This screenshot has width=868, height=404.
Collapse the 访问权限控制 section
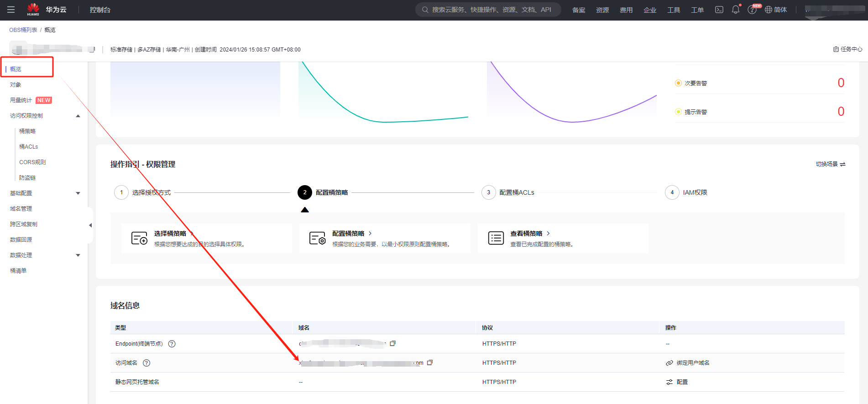coord(78,116)
